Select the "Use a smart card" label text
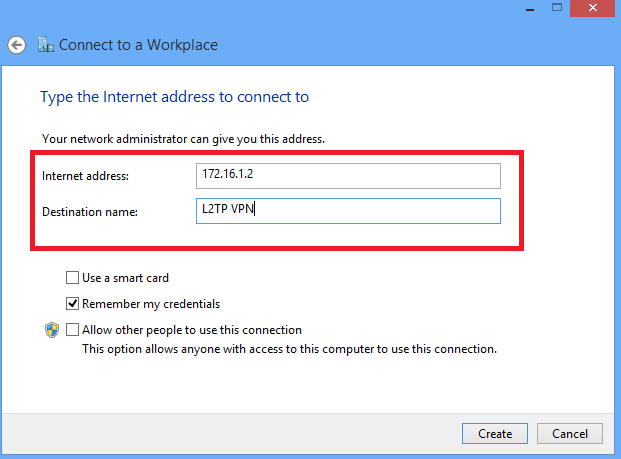This screenshot has height=459, width=621. coord(126,278)
